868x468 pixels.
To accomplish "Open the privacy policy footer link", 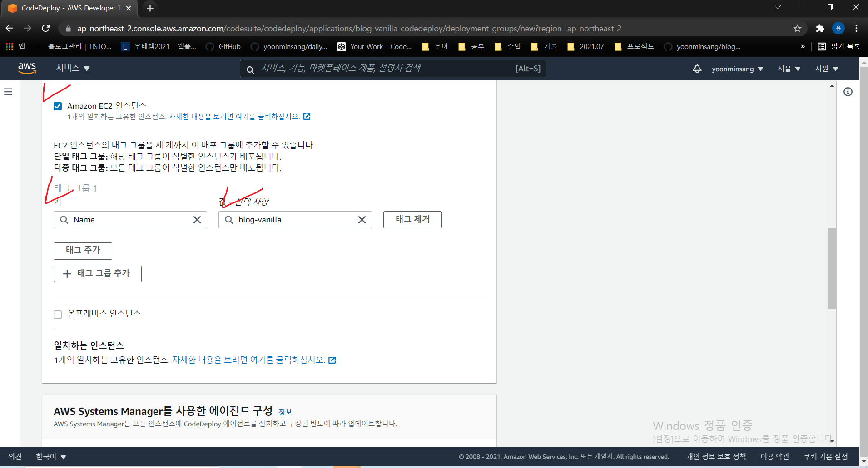I will pos(716,457).
